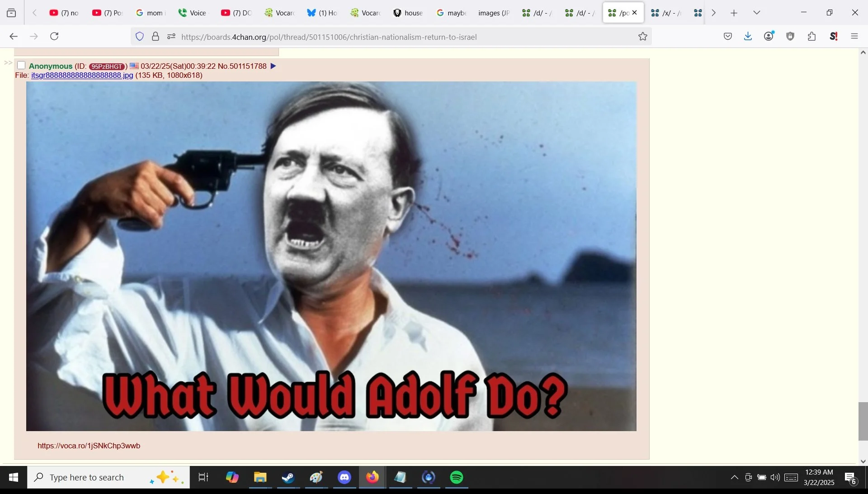Image resolution: width=868 pixels, height=494 pixels.
Task: Bookmark this page with the star icon
Action: coord(643,37)
